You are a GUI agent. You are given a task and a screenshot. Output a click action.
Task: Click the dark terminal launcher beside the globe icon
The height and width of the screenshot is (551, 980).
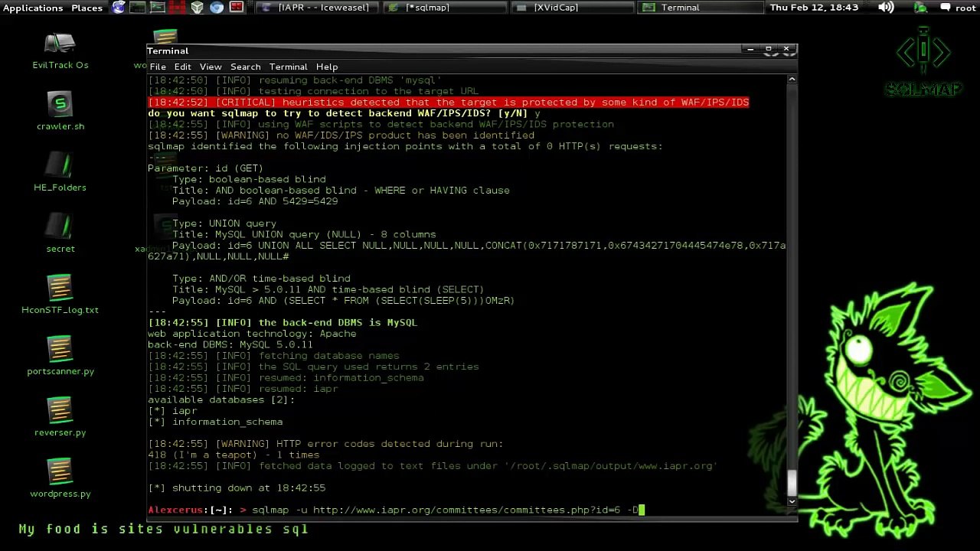pyautogui.click(x=138, y=8)
